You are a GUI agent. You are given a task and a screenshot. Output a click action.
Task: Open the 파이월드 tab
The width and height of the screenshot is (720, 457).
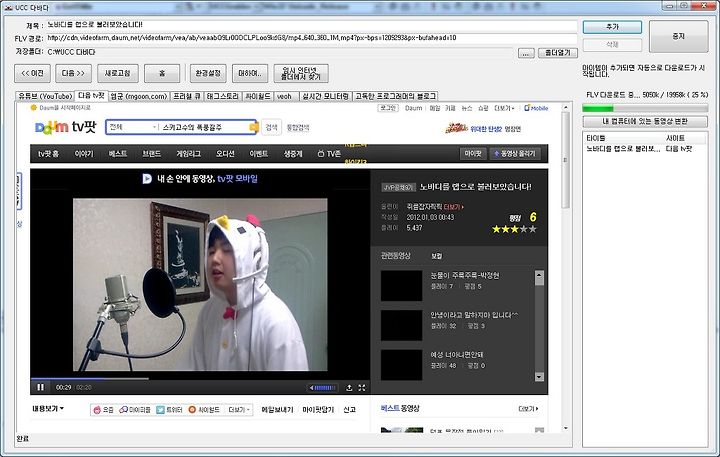click(258, 96)
